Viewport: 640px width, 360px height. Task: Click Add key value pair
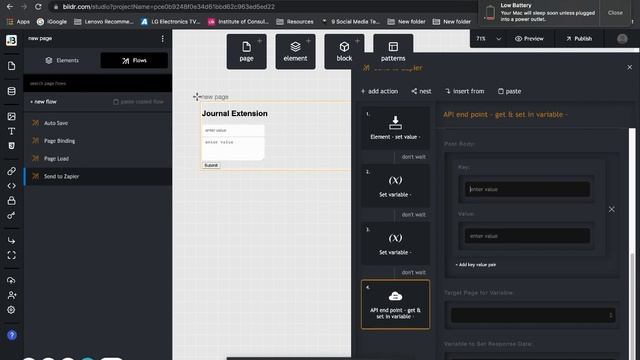(476, 265)
